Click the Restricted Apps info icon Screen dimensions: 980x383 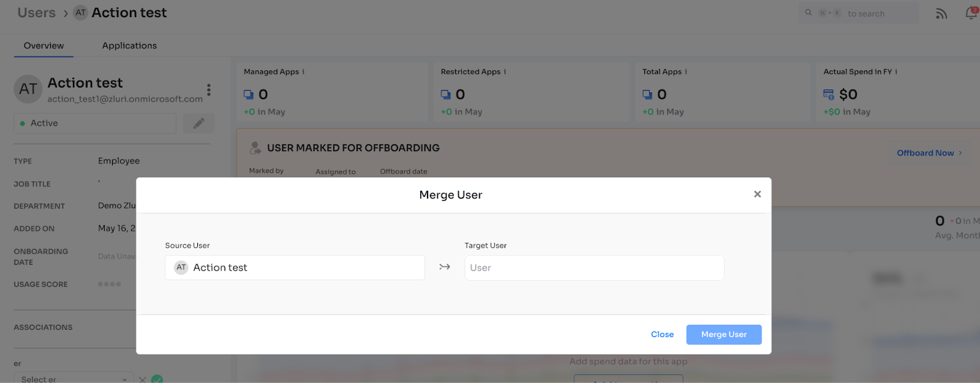tap(505, 72)
